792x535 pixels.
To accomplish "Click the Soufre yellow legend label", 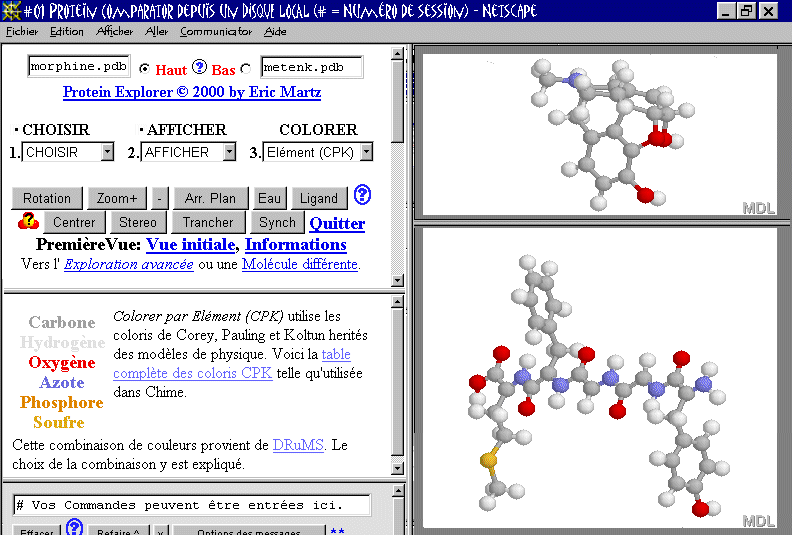I will (x=59, y=422).
